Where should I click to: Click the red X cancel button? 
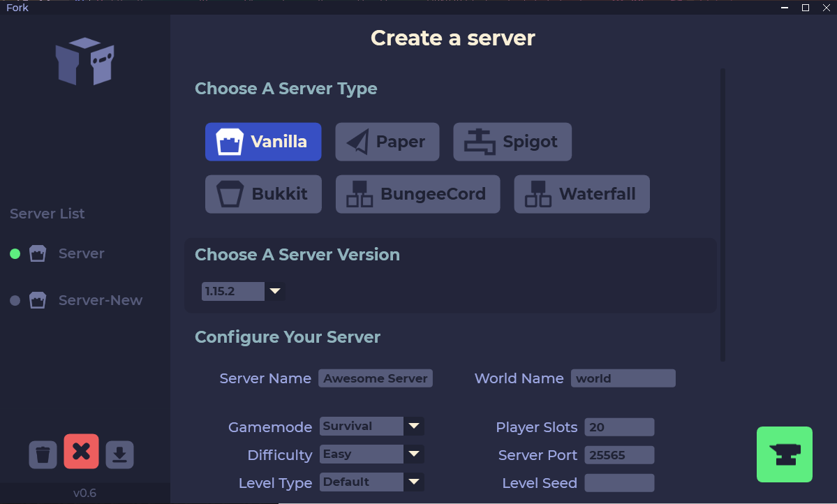(81, 451)
